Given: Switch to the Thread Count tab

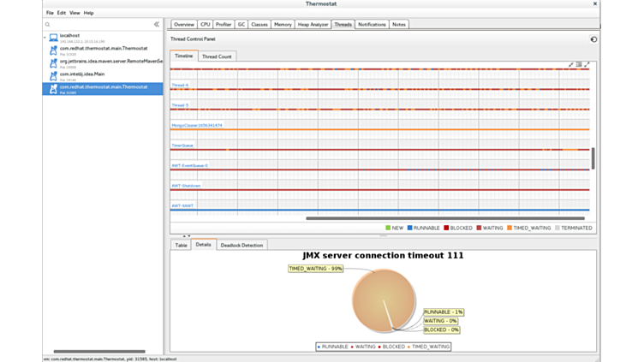Looking at the screenshot, I should click(x=217, y=56).
